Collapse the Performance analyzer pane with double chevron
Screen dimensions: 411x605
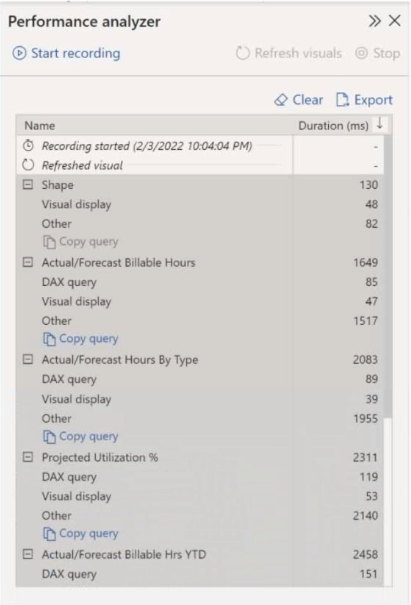[x=375, y=21]
